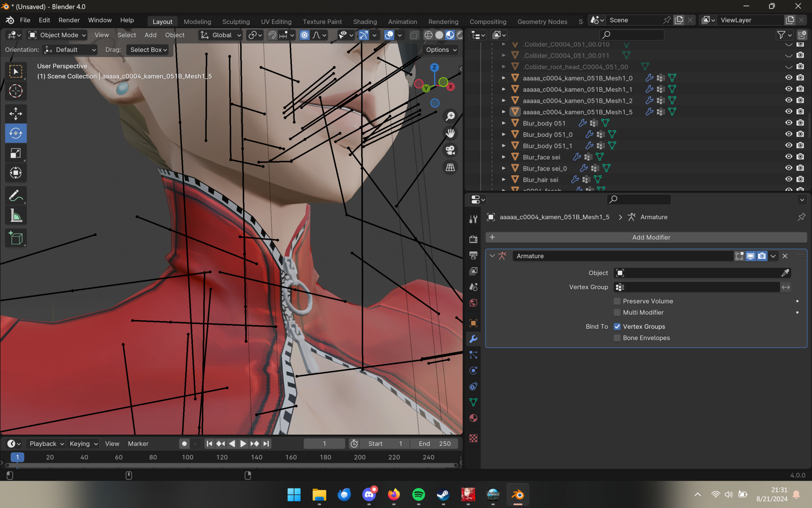
Task: Toggle Armature modifier render visibility
Action: [x=762, y=256]
